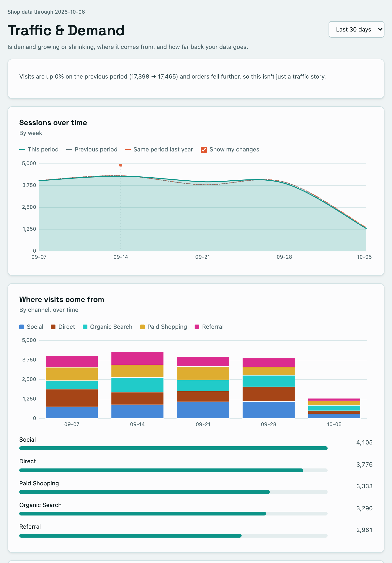This screenshot has height=563, width=392.
Task: Click the Direct visits progress bar
Action: (173, 470)
